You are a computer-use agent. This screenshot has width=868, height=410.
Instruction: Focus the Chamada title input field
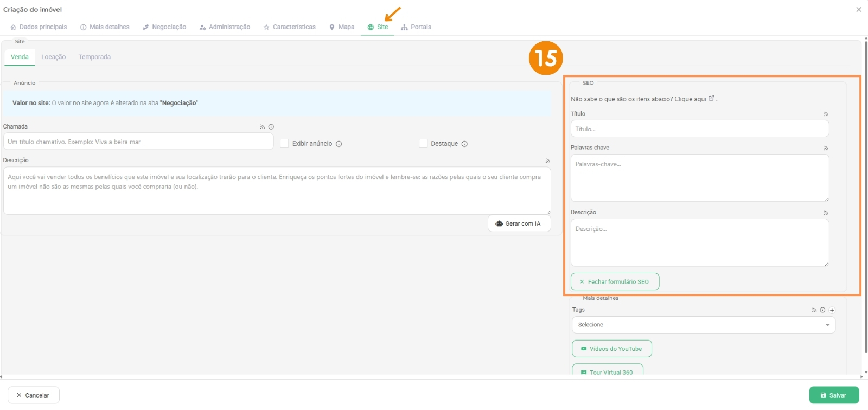pyautogui.click(x=138, y=142)
